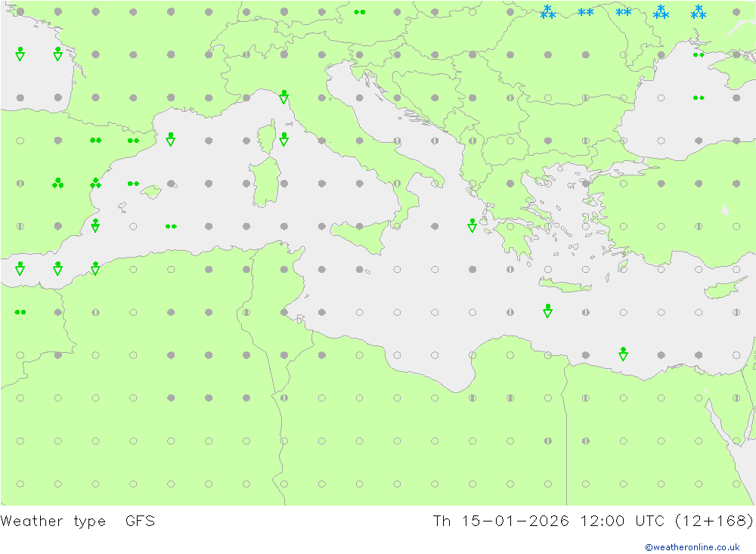Select the shower symbol off Egypt's coast
Image resolution: width=756 pixels, height=554 pixels.
tap(624, 354)
